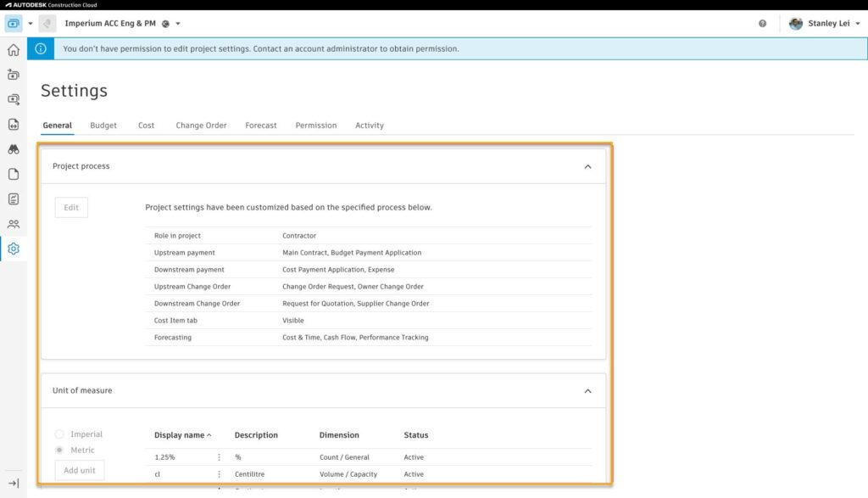Open the Reports sidebar icon
The height and width of the screenshot is (498, 868).
click(14, 199)
